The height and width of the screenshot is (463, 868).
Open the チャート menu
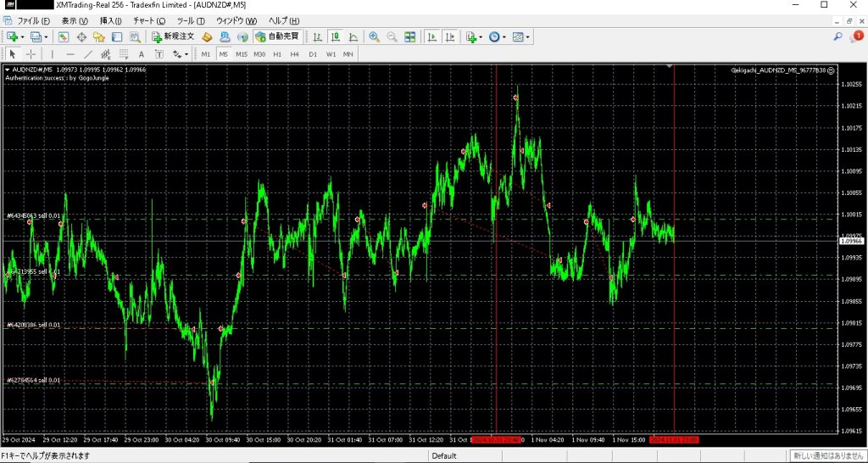tap(148, 20)
